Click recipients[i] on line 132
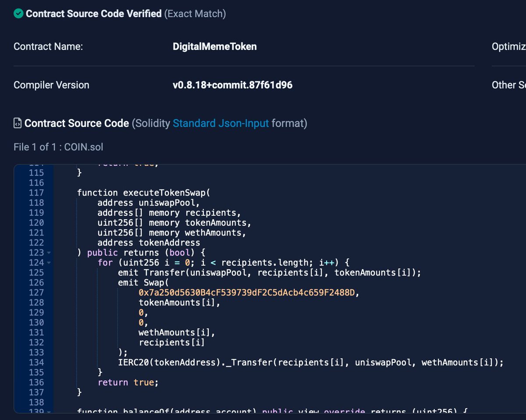The height and width of the screenshot is (420, 526). [172, 343]
